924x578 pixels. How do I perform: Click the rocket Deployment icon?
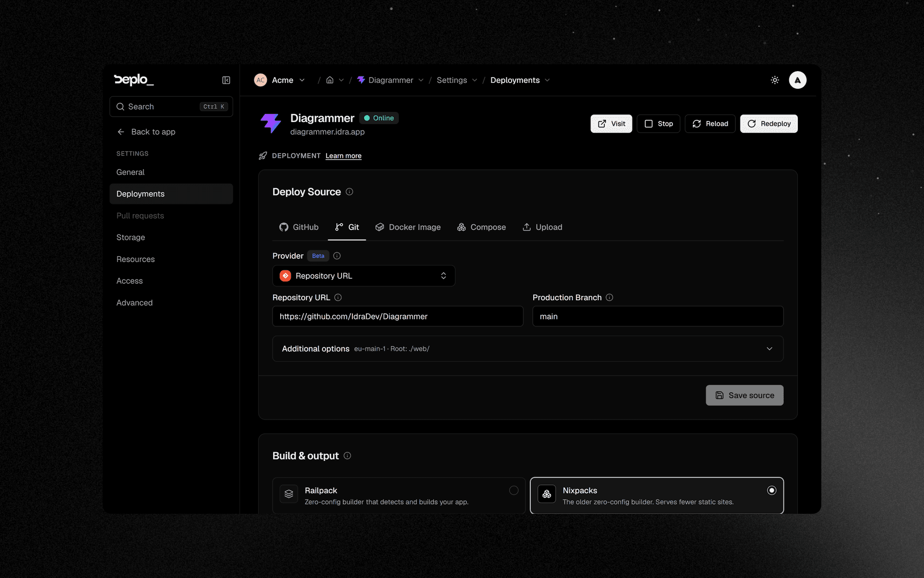coord(263,156)
